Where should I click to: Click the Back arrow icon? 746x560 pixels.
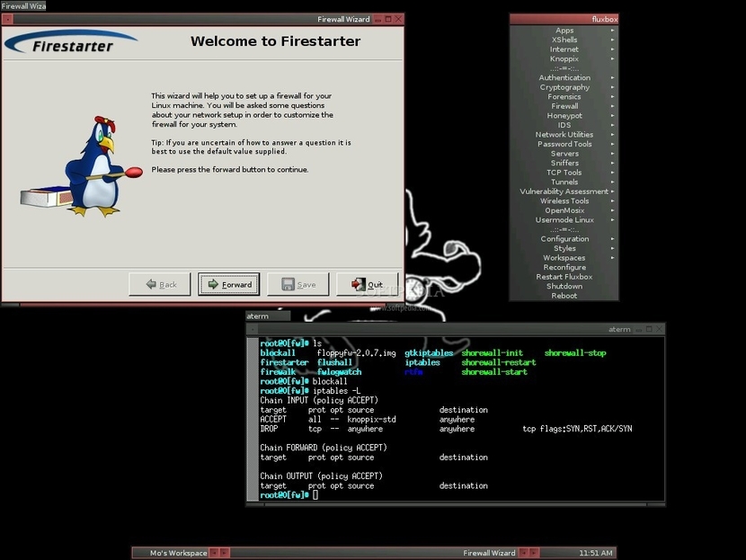coord(151,284)
